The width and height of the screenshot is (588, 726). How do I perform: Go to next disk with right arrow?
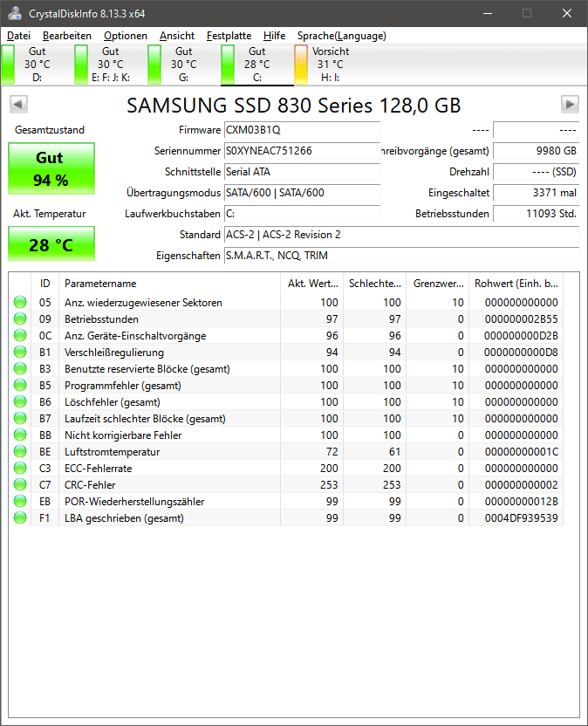(570, 104)
